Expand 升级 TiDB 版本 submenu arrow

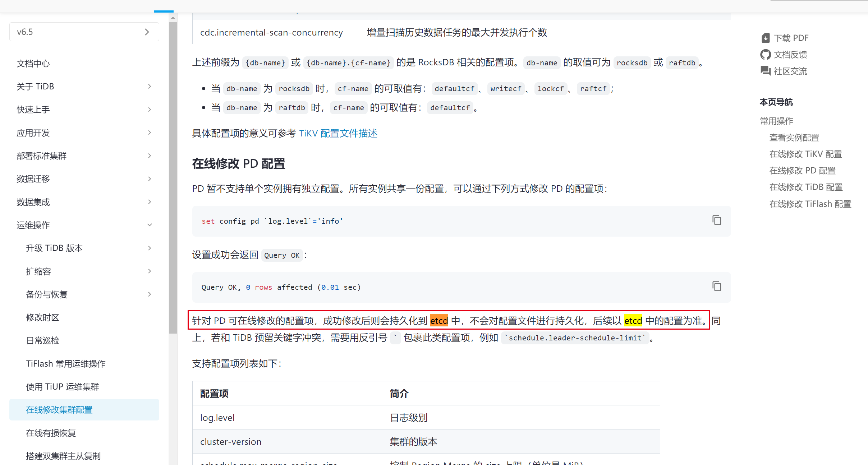150,248
